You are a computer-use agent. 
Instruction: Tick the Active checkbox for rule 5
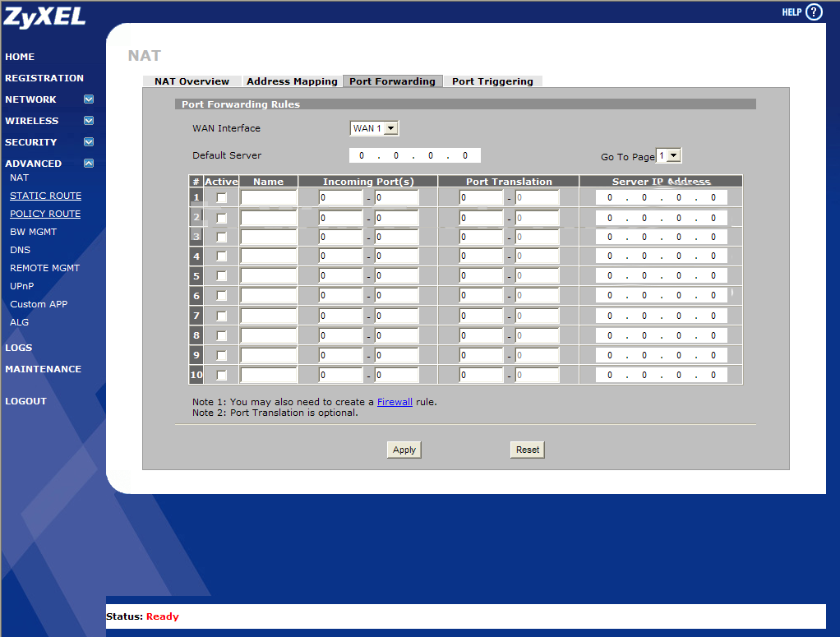(x=221, y=276)
